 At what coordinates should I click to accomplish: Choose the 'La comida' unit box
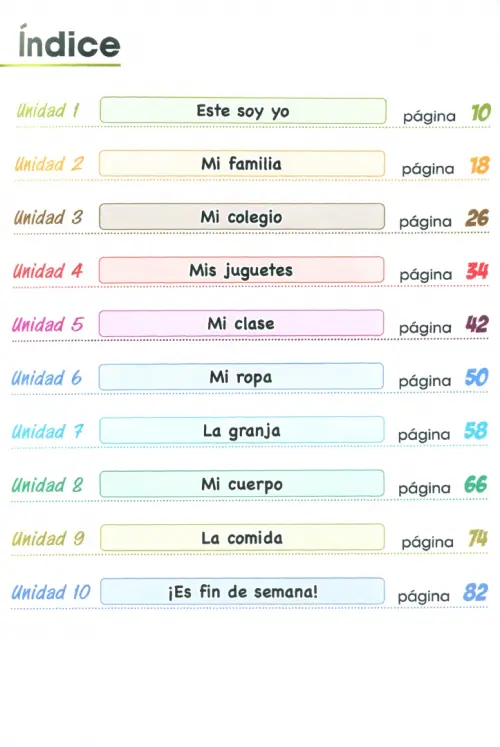[242, 538]
